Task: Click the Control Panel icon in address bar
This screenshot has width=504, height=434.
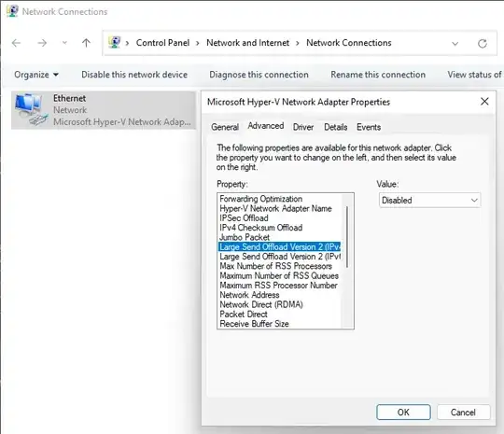Action: [115, 42]
